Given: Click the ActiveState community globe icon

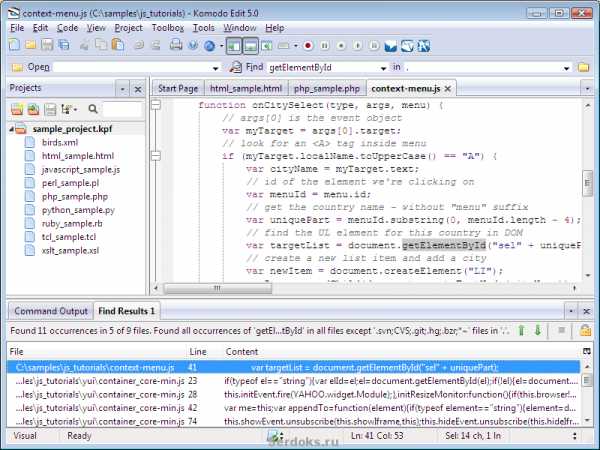Looking at the screenshot, I should click(x=407, y=46).
